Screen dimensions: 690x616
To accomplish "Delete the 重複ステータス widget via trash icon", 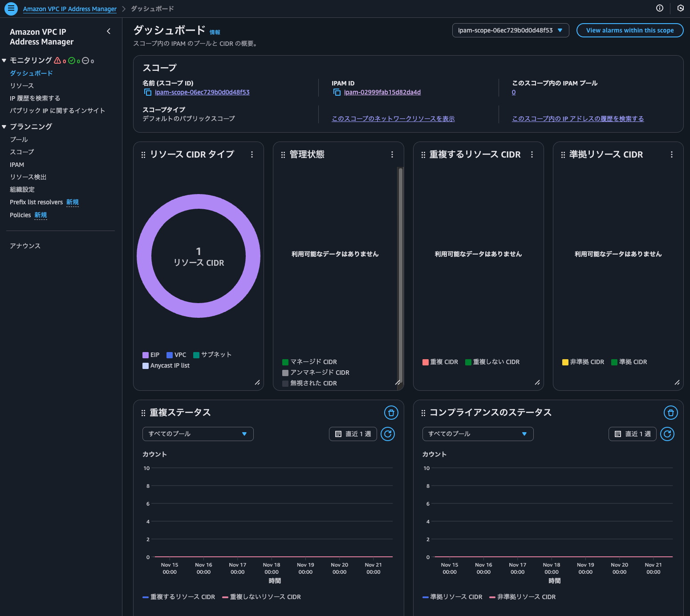I will [x=391, y=413].
